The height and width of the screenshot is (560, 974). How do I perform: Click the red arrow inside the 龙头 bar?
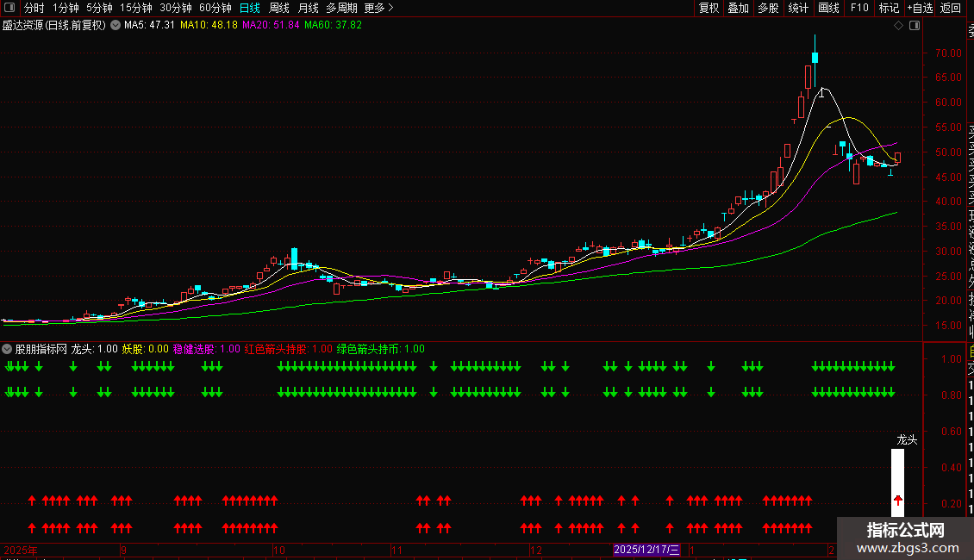897,500
